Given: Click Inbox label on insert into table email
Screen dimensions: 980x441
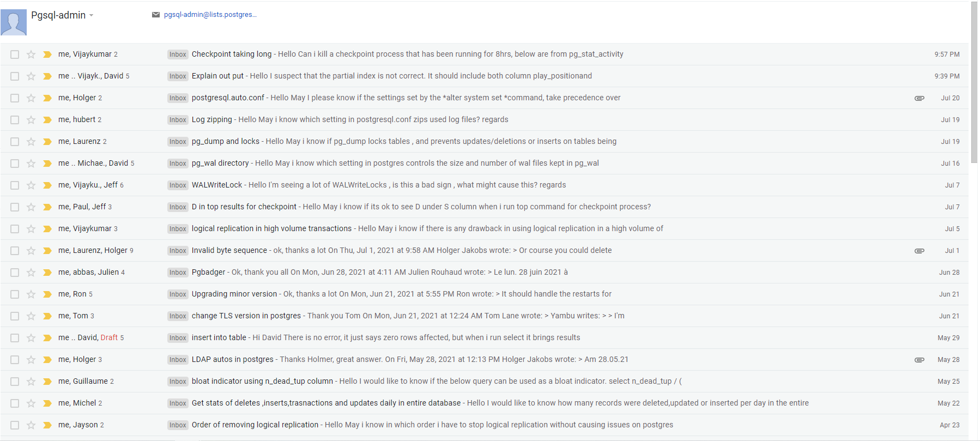Looking at the screenshot, I should pyautogui.click(x=178, y=338).
